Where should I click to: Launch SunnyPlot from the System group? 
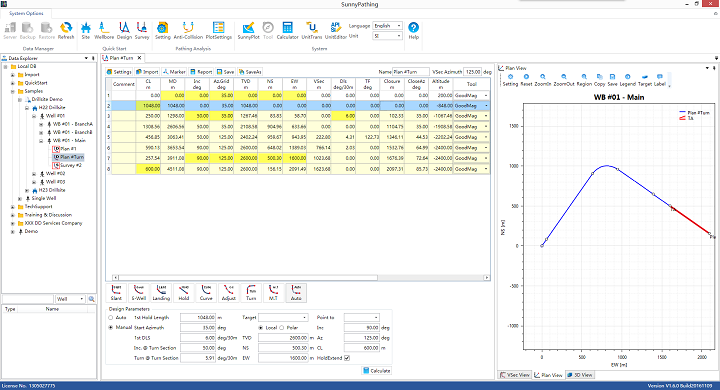point(248,30)
